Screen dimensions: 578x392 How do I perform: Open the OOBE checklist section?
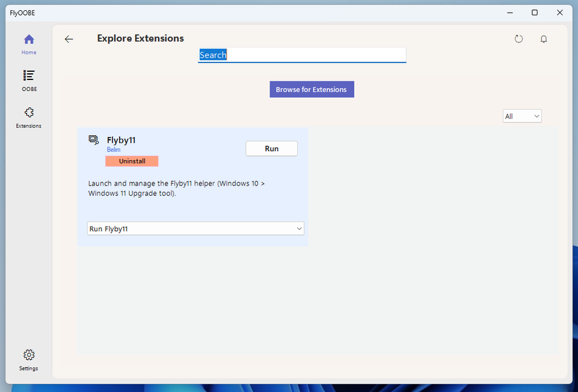[x=29, y=80]
